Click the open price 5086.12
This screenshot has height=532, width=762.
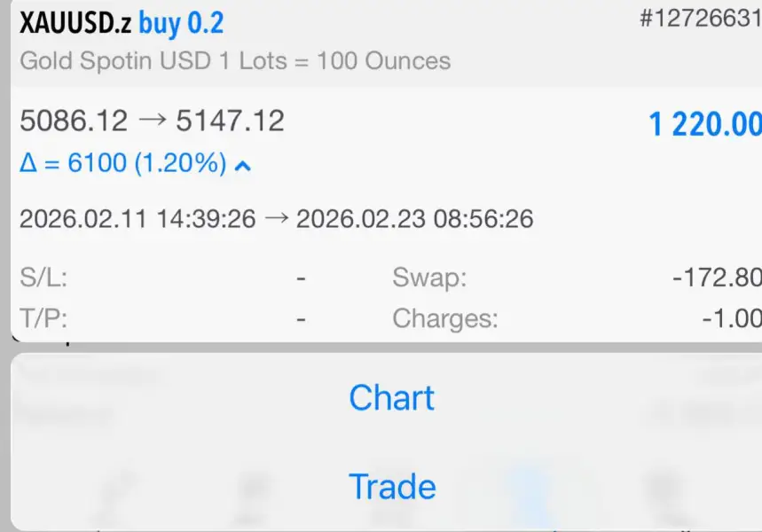(x=74, y=121)
